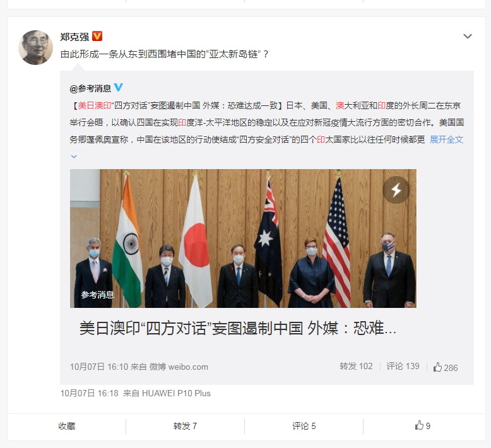This screenshot has height=448, width=491.
Task: Open article title 美日澳印"四方对话" link
Action: point(238,328)
